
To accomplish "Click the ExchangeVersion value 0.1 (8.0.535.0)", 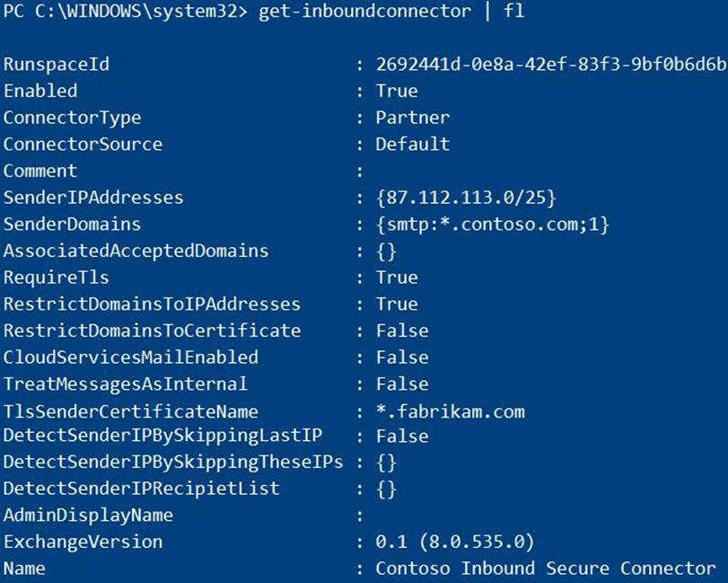I will (x=455, y=542).
